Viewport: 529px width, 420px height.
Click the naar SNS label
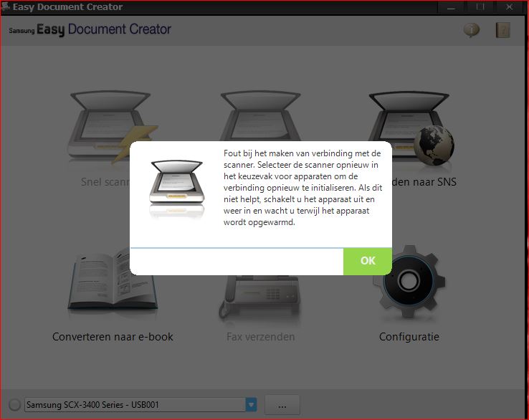click(x=424, y=182)
